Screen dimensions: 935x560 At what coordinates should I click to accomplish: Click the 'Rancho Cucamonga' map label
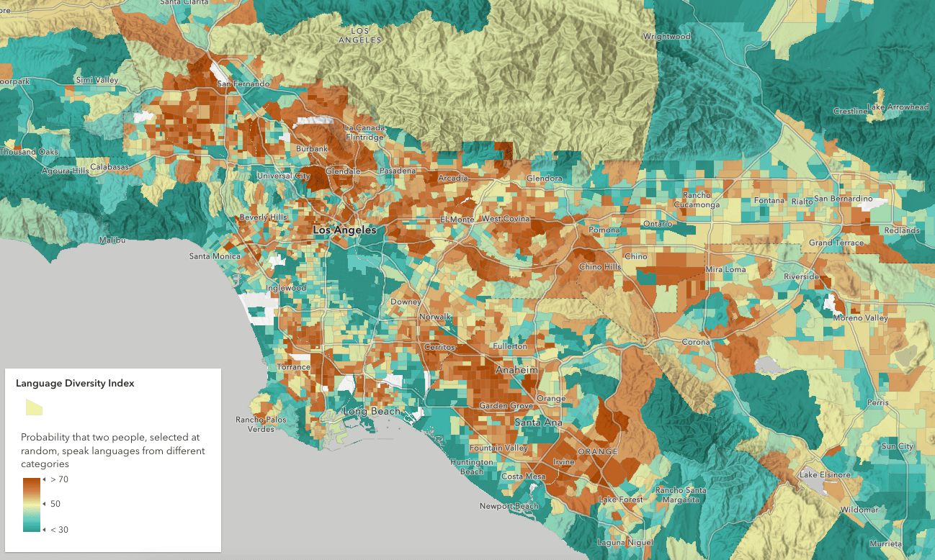tap(697, 200)
